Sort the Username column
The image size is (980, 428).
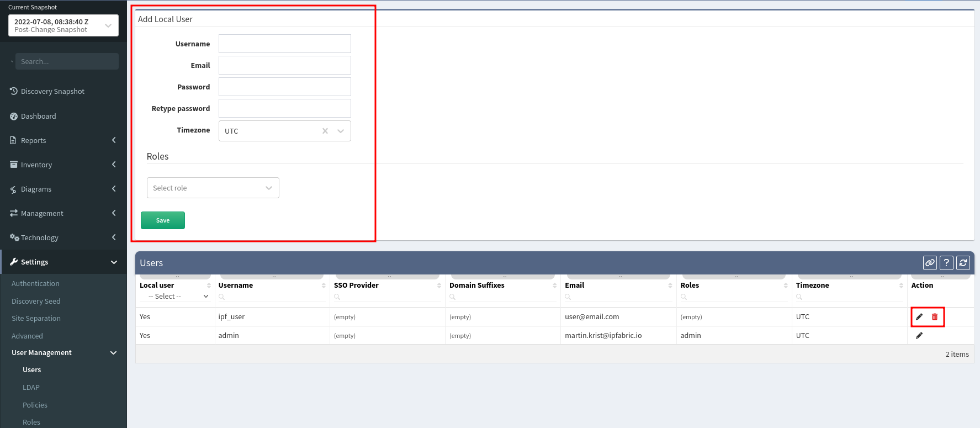[x=324, y=286]
